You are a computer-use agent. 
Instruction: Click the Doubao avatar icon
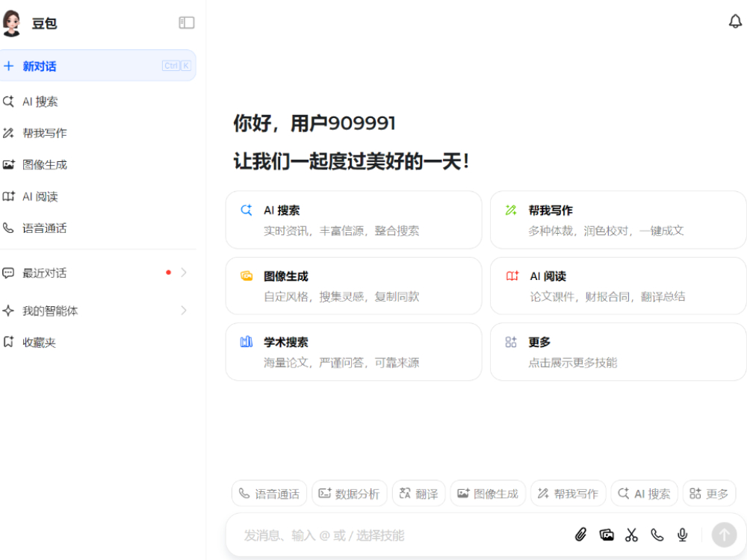(11, 23)
